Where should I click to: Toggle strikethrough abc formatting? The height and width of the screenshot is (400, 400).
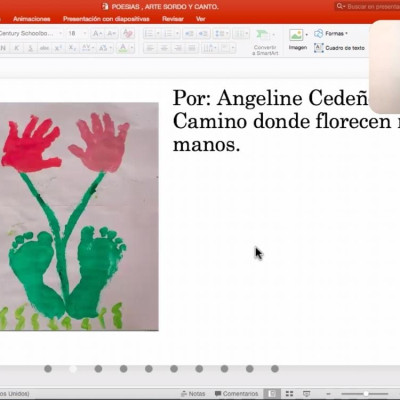coord(44,48)
